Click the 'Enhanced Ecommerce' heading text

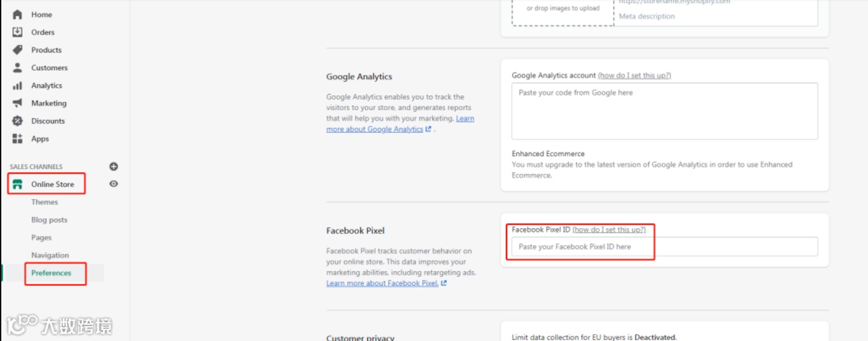pyautogui.click(x=548, y=154)
